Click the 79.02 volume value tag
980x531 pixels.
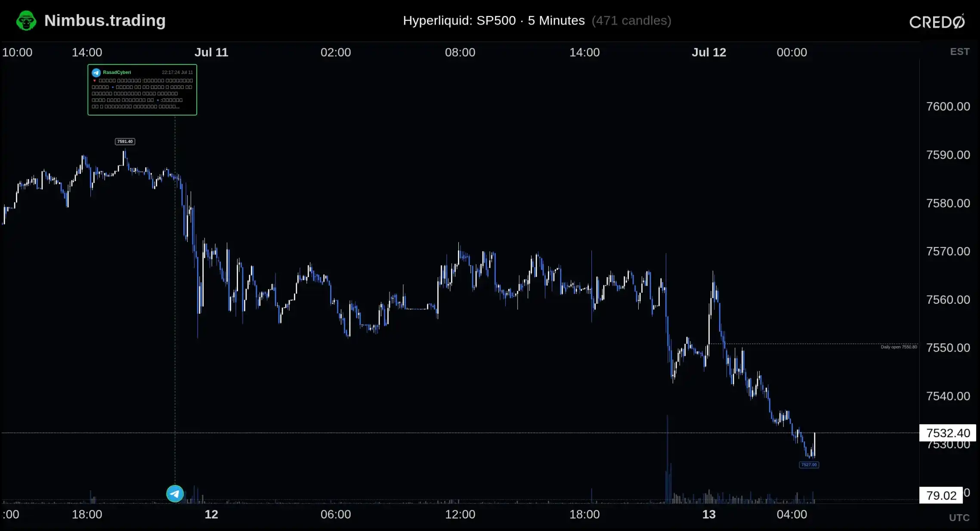click(941, 495)
